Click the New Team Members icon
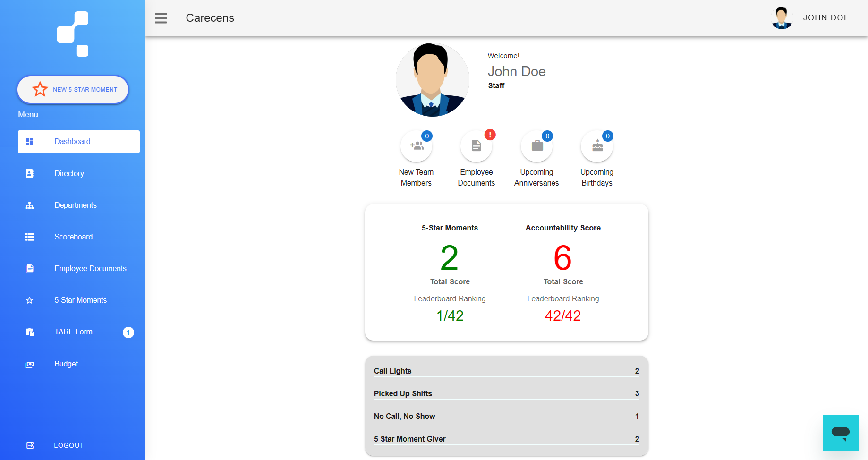Viewport: 868px width, 460px height. click(416, 146)
